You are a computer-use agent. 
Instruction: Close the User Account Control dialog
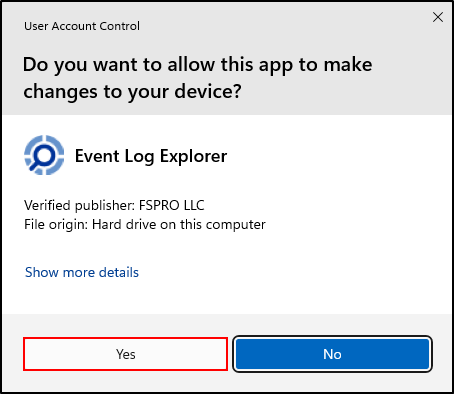coord(438,17)
